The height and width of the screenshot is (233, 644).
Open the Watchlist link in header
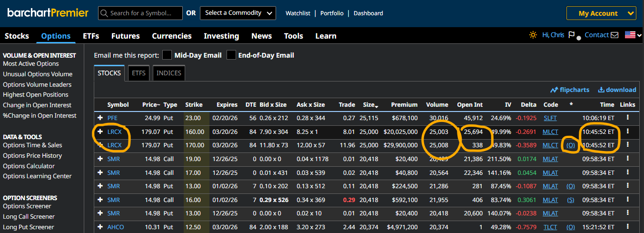coord(298,13)
